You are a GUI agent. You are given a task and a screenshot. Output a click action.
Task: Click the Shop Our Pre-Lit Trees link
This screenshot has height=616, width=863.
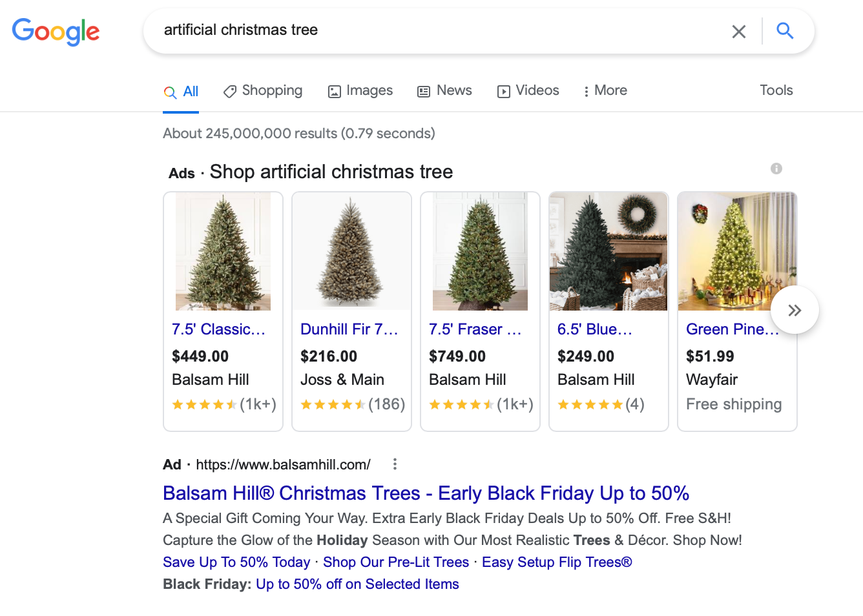(396, 562)
